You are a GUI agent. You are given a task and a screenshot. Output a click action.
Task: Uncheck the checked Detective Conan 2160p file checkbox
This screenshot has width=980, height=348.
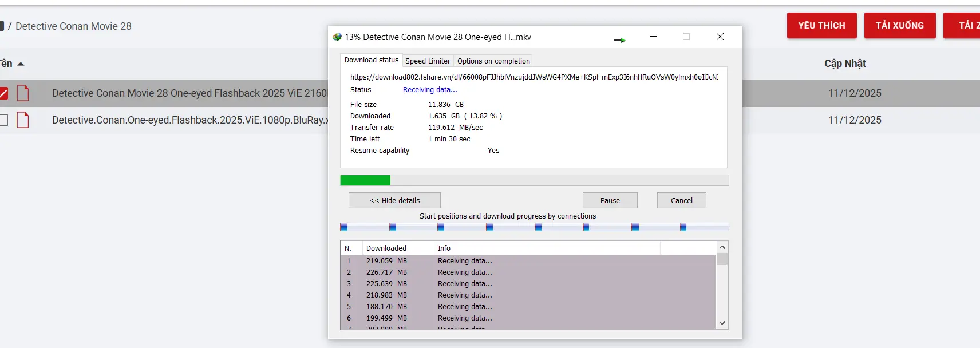(x=3, y=93)
